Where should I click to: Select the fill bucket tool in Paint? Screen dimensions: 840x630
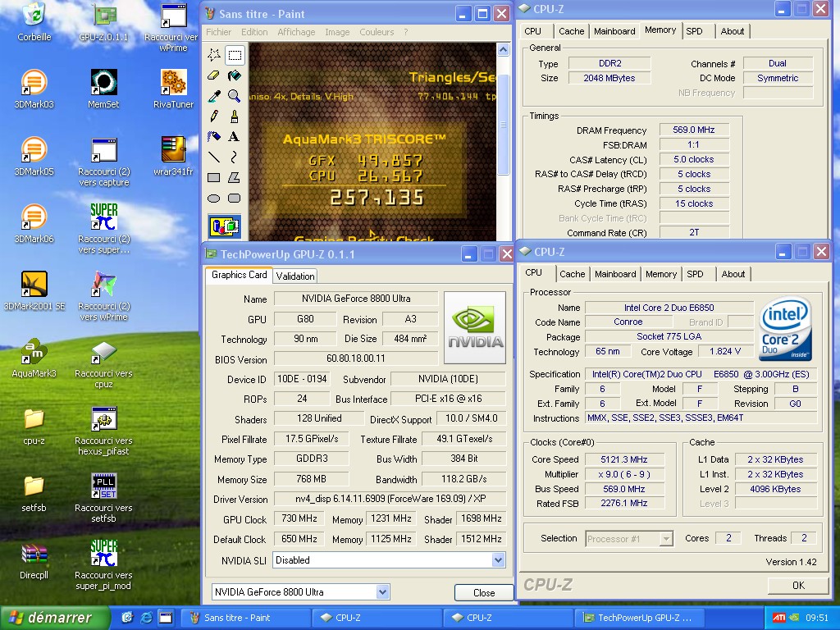234,75
